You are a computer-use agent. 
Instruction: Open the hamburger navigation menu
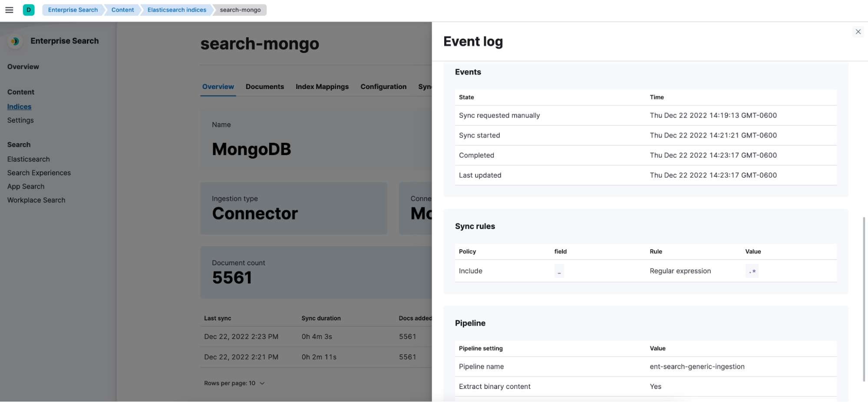point(9,10)
